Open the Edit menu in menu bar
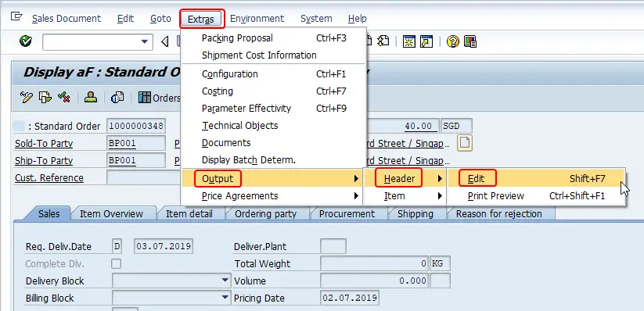Image resolution: width=644 pixels, height=311 pixels. click(125, 19)
